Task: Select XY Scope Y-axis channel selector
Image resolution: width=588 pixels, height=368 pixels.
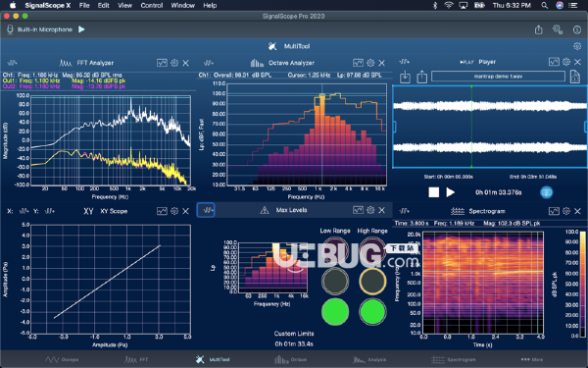Action: click(x=50, y=211)
